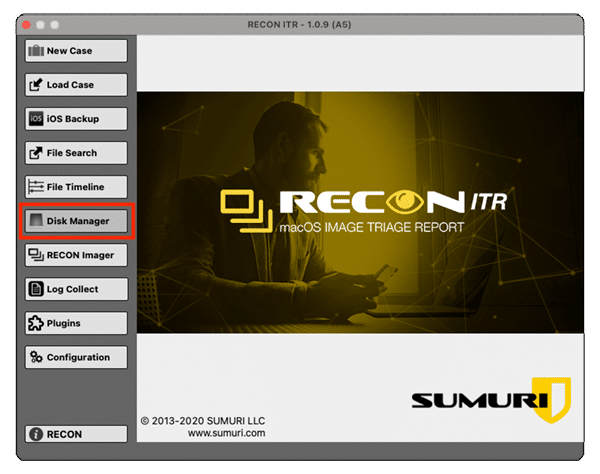Click the Load Case button
The height and width of the screenshot is (474, 600).
point(76,85)
